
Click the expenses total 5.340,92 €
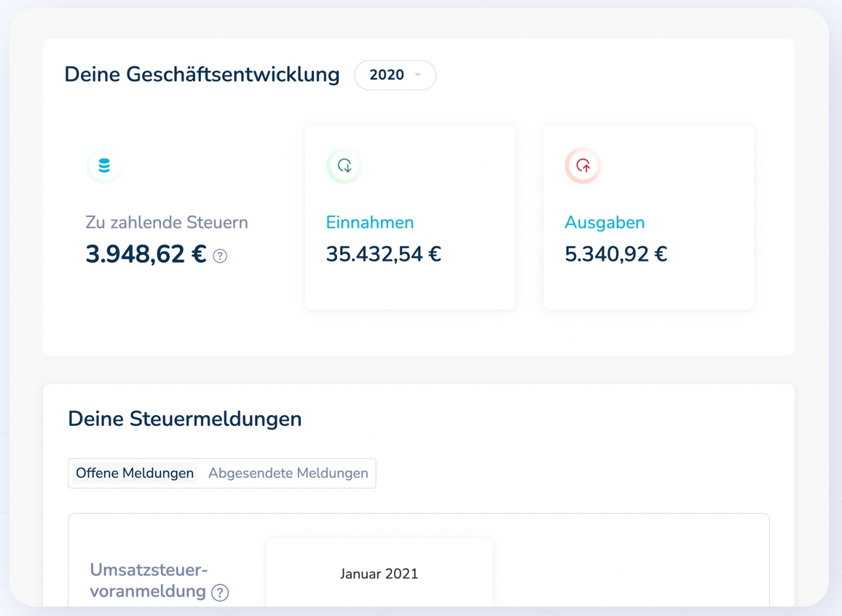tap(615, 254)
